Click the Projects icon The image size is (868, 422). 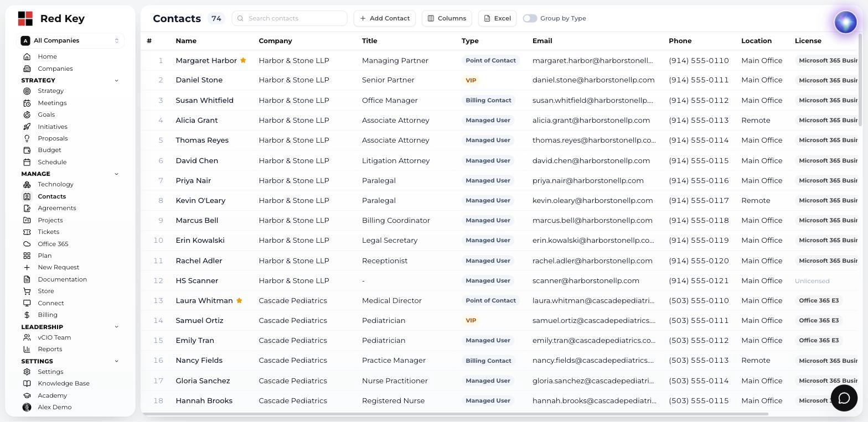point(27,220)
